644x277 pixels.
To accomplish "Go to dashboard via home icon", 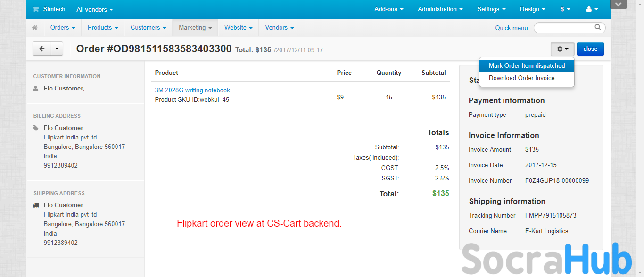I will click(x=35, y=28).
